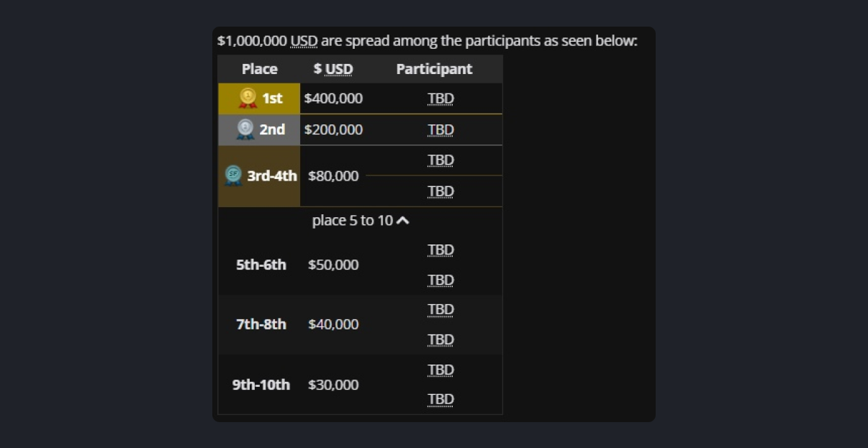The image size is (868, 448).
Task: Click the lower TBD in the 7th-8th row
Action: click(440, 339)
